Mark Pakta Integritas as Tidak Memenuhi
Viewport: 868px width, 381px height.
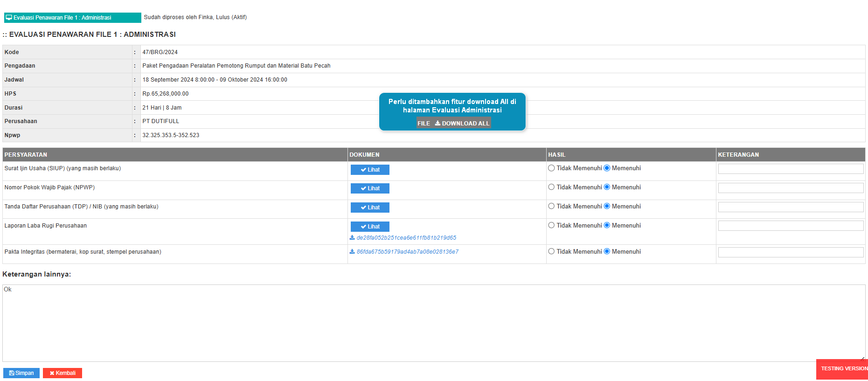551,251
